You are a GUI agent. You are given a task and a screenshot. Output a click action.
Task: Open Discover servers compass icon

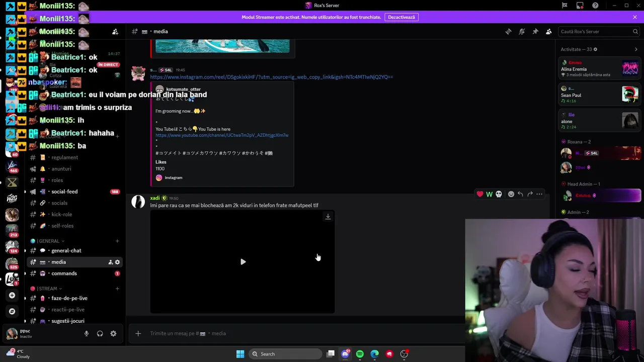coord(12,311)
